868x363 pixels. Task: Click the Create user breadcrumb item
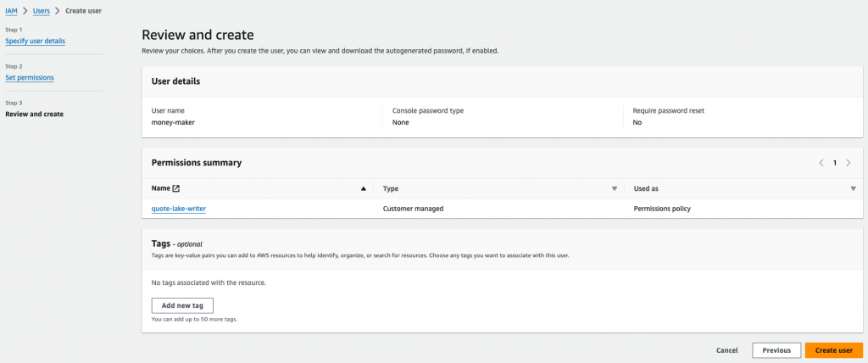(84, 10)
